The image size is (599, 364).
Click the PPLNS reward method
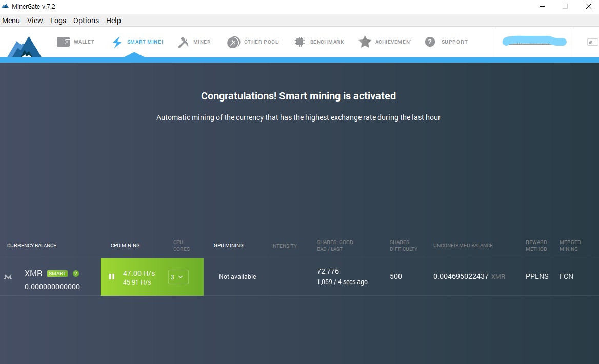[x=537, y=276]
